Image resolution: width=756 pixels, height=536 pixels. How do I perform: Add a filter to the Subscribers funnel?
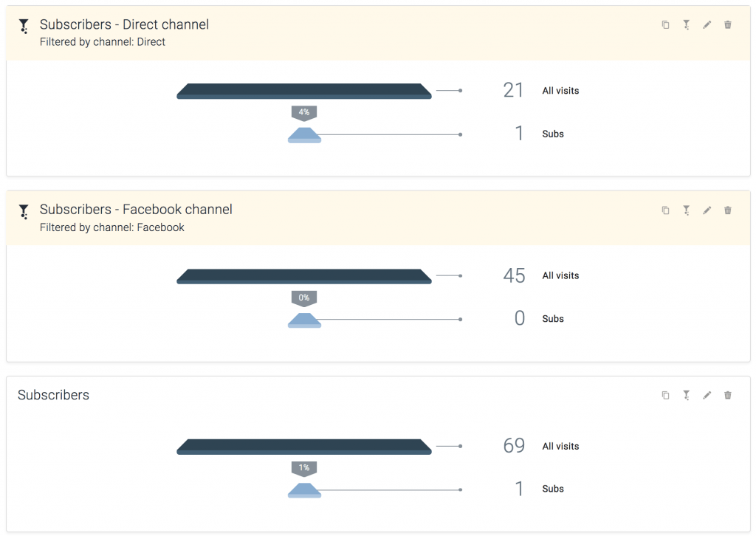click(686, 395)
